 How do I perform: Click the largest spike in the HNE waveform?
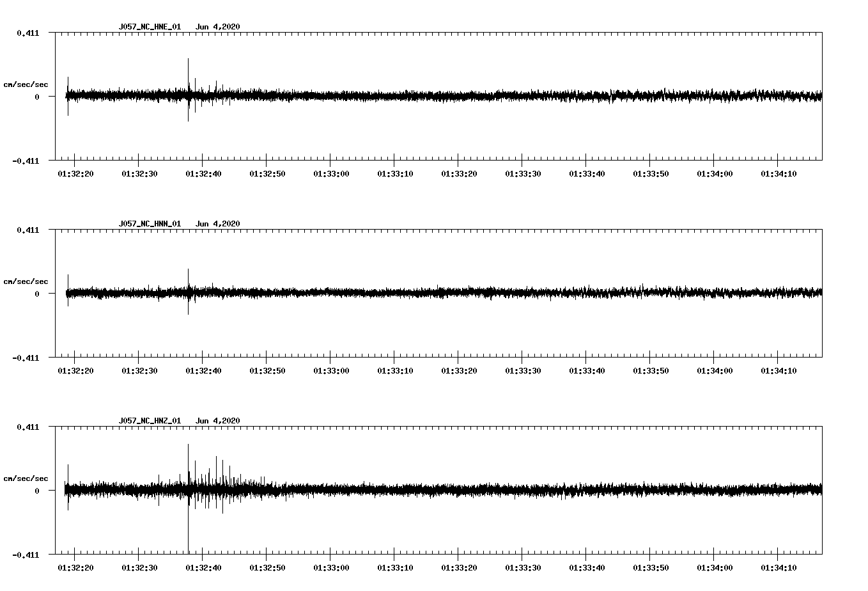[x=188, y=90]
